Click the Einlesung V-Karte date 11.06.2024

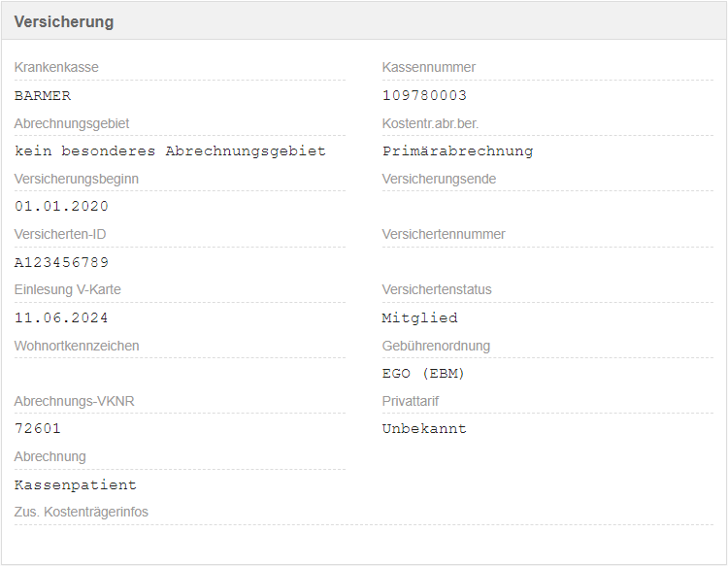pyautogui.click(x=61, y=317)
